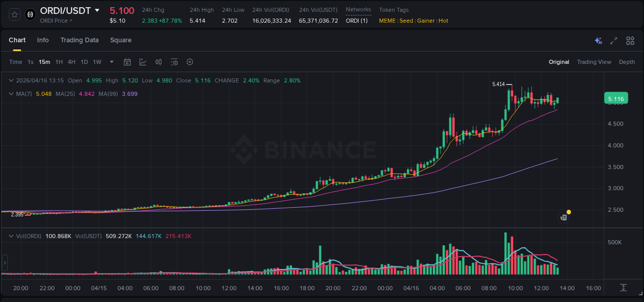Viewport: 644px width, 302px height.
Task: Switch chart style using line-chart icon
Action: [x=143, y=61]
